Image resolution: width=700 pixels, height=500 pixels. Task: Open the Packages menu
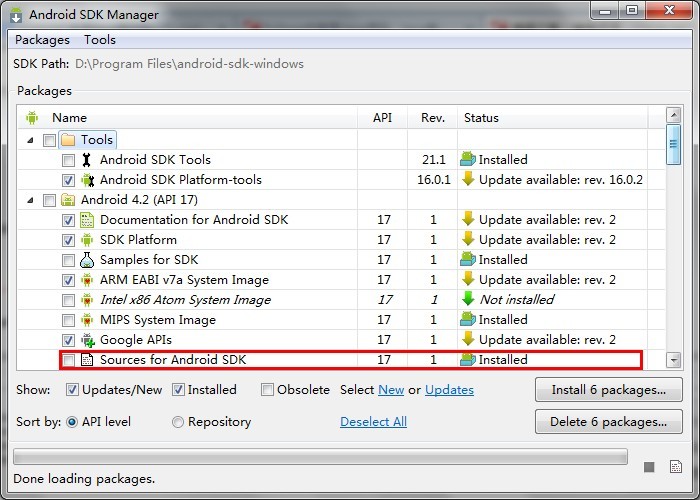(42, 40)
